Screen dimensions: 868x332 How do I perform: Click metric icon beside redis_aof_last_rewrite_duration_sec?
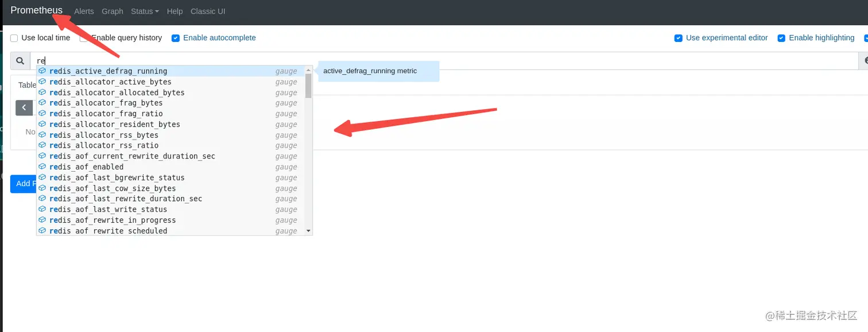click(x=42, y=199)
